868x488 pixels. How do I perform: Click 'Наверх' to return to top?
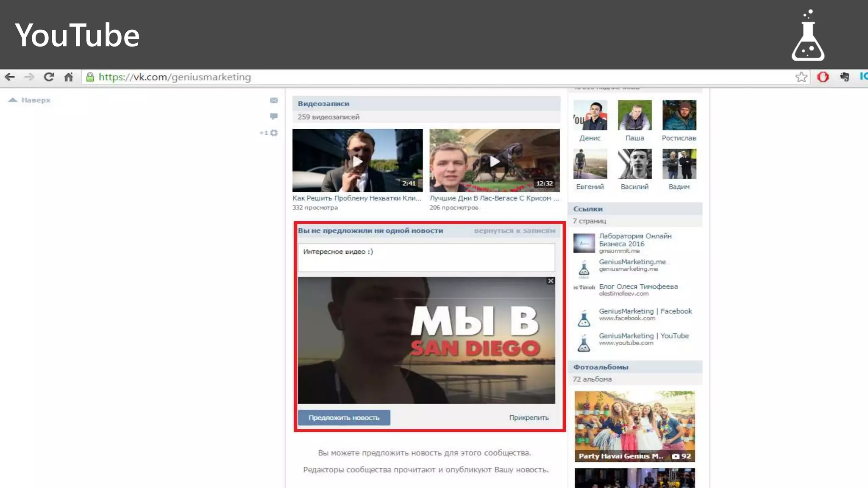point(30,100)
